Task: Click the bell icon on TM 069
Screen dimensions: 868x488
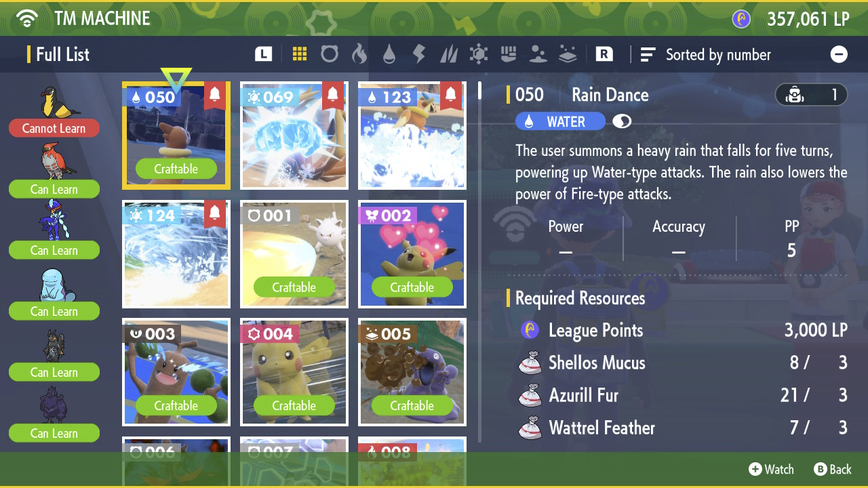Action: (333, 95)
